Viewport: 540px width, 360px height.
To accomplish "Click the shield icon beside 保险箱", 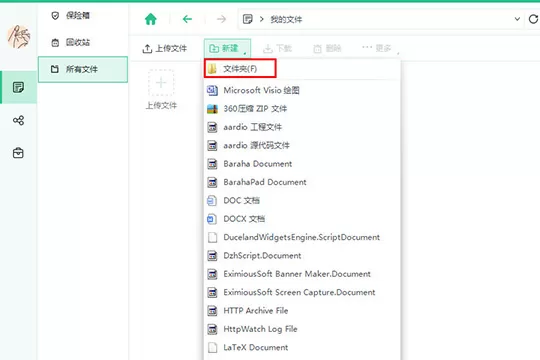I will 55,16.
